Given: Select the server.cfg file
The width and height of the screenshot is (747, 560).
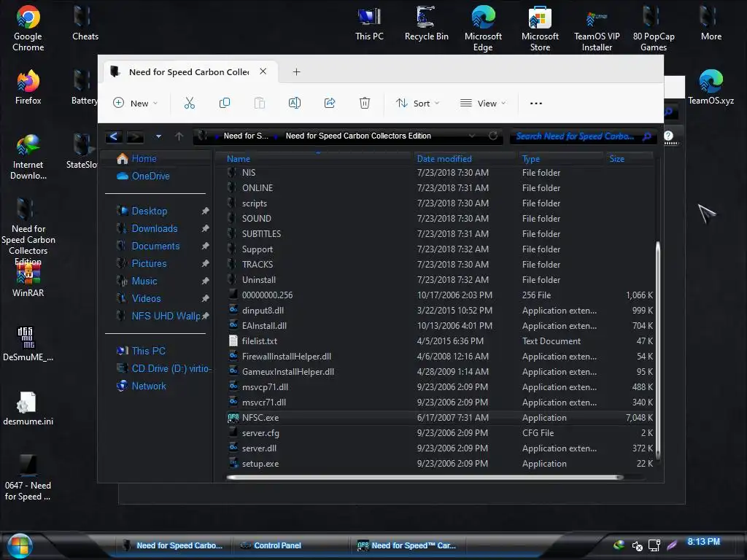Looking at the screenshot, I should coord(260,433).
